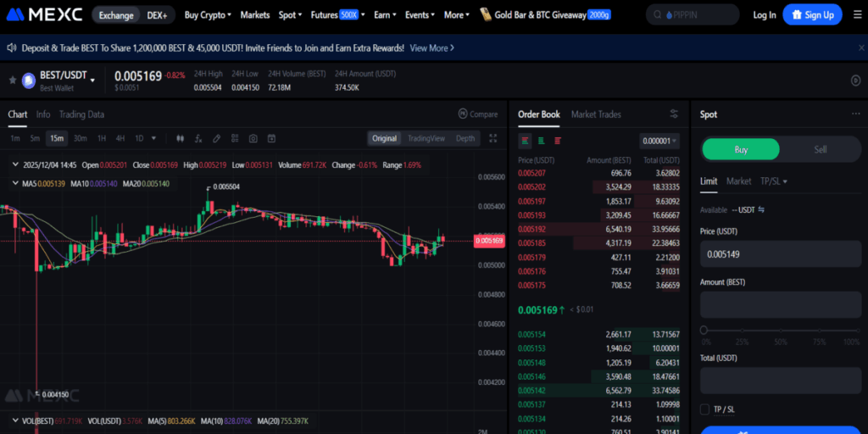The image size is (868, 434).
Task: Open the indicators fx tool
Action: tap(198, 138)
